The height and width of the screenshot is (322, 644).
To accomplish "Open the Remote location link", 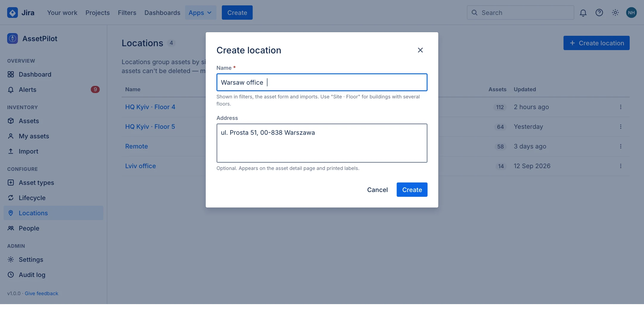I will click(x=137, y=146).
